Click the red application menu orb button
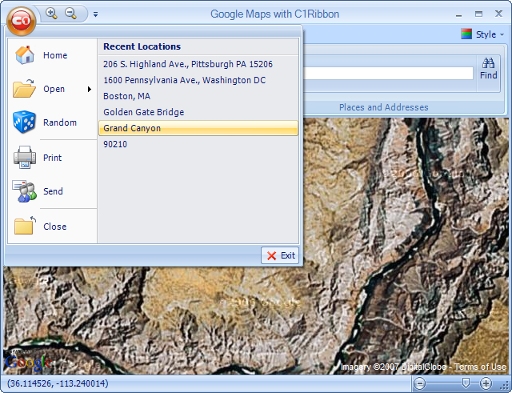 (x=21, y=21)
